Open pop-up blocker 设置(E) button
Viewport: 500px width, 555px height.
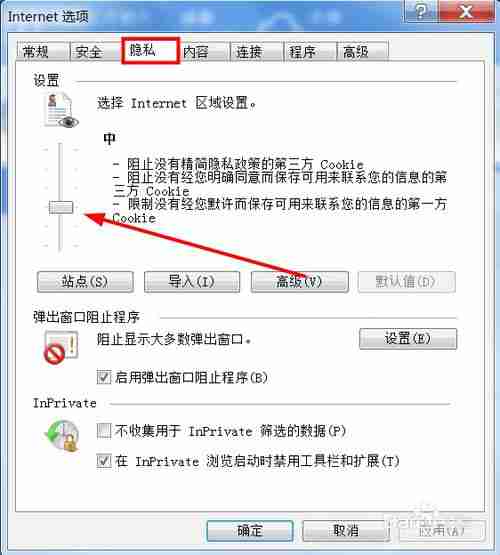click(408, 338)
